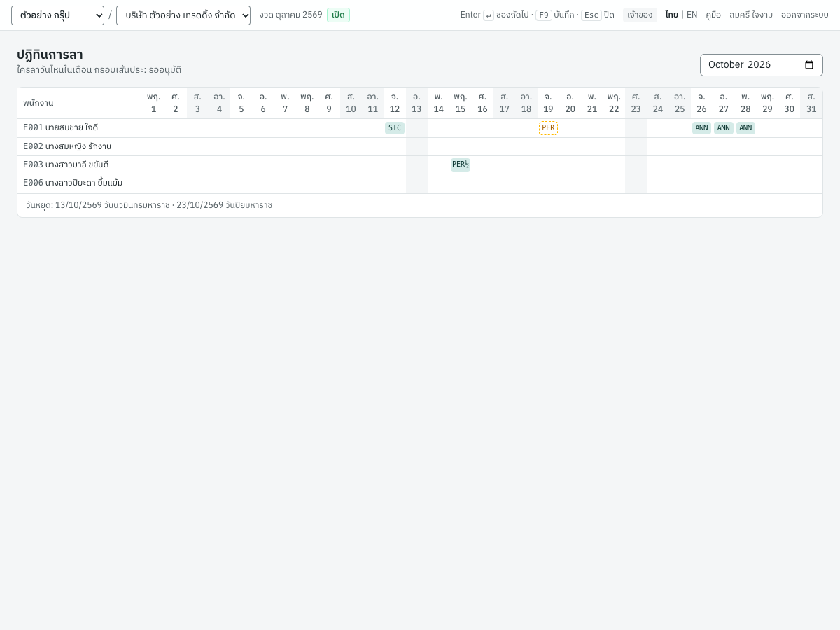
Task: Click the Esc ปิด shortcut hint
Action: coord(598,15)
